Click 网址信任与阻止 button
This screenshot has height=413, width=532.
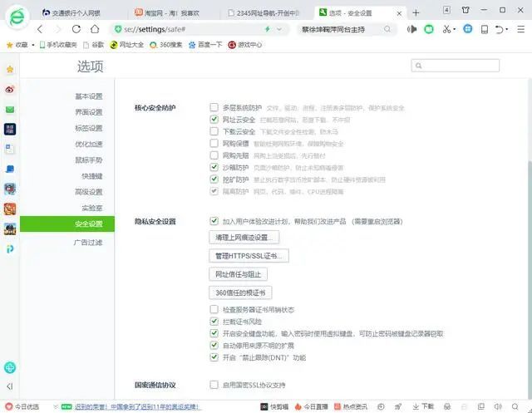(238, 274)
